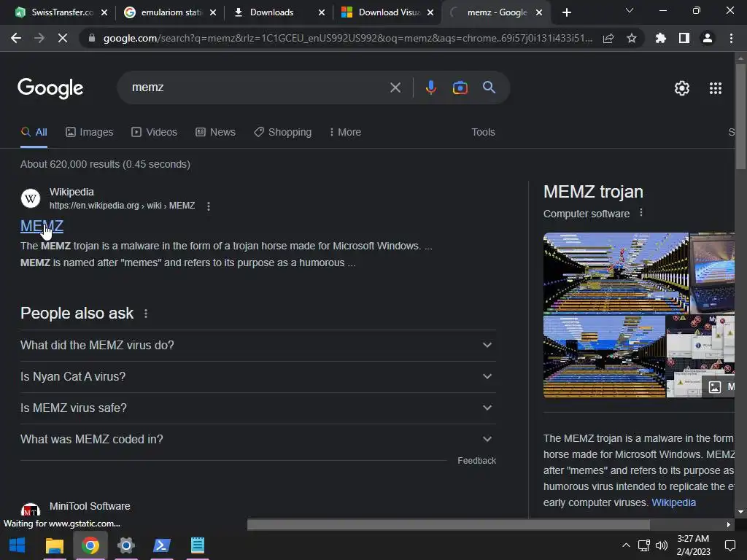The height and width of the screenshot is (560, 747).
Task: Expand the More search filters
Action: 345,133
